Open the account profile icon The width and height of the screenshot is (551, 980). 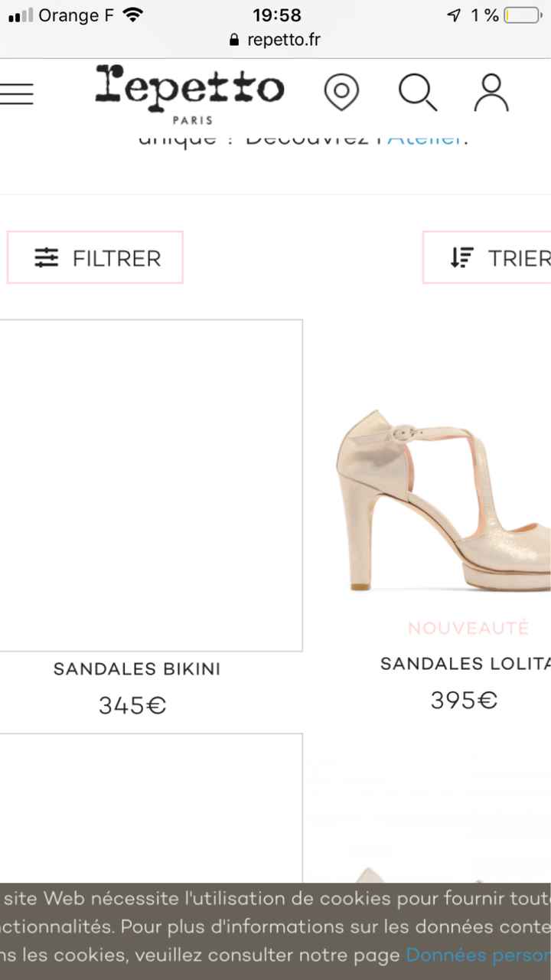pyautogui.click(x=489, y=92)
